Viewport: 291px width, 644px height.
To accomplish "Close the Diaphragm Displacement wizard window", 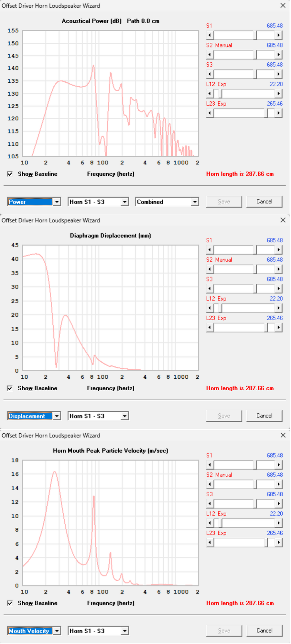I will pos(283,220).
